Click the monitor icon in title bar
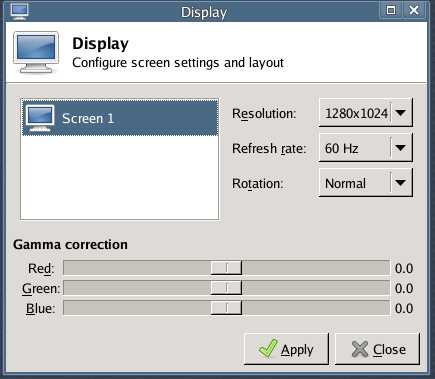 (x=19, y=11)
